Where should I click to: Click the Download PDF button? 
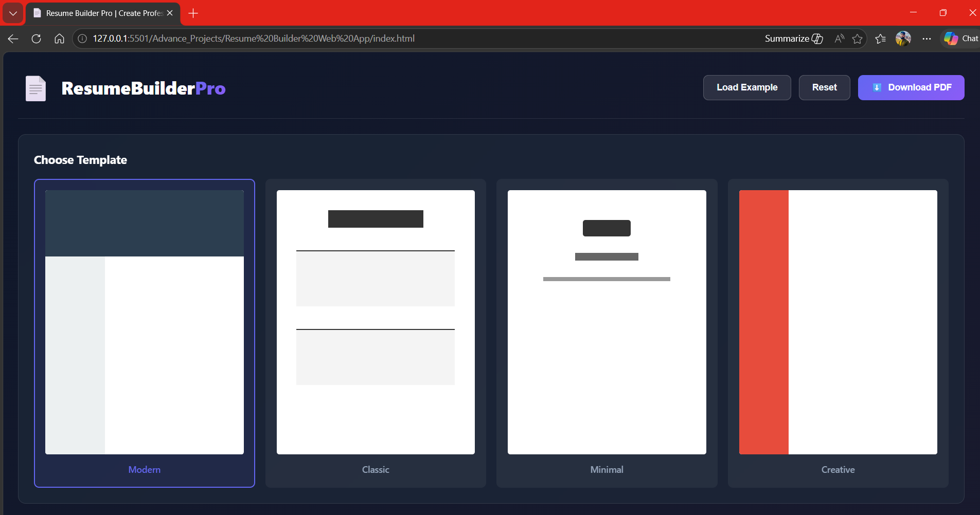(x=911, y=87)
